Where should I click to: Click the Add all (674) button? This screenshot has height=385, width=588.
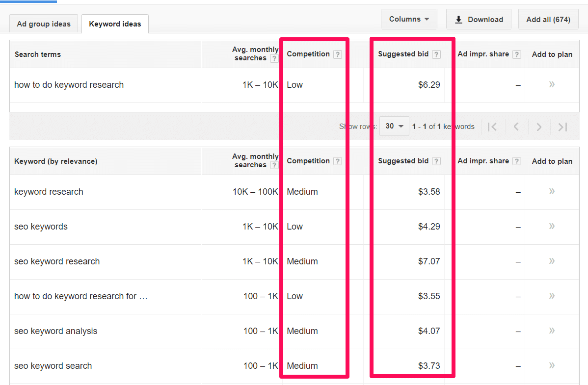point(548,19)
